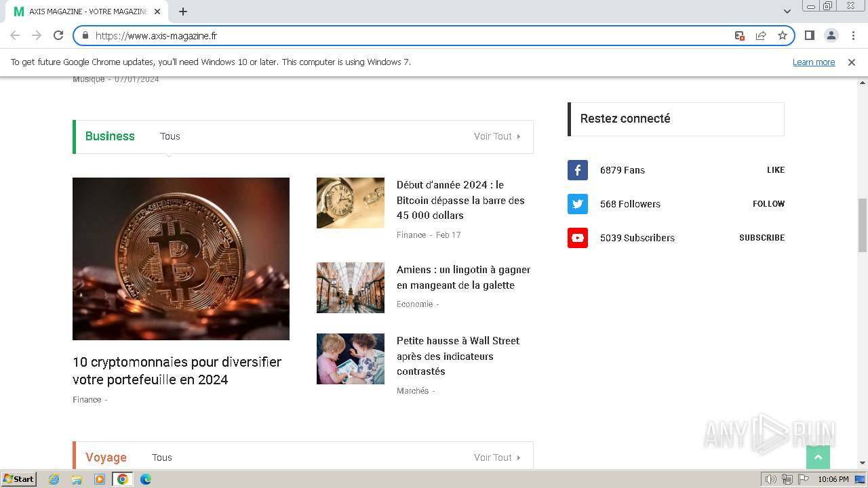The height and width of the screenshot is (488, 868).
Task: Click the 5039 Subscribers text
Action: coord(637,238)
